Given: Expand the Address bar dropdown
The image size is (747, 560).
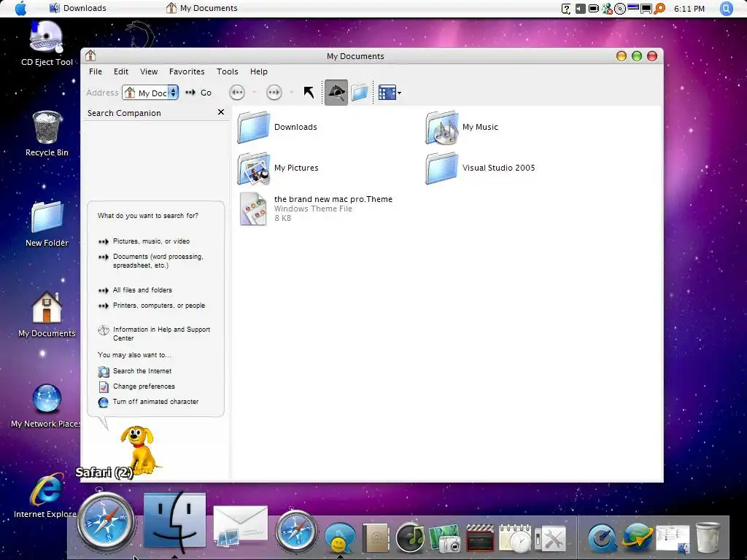Looking at the screenshot, I should (x=174, y=93).
